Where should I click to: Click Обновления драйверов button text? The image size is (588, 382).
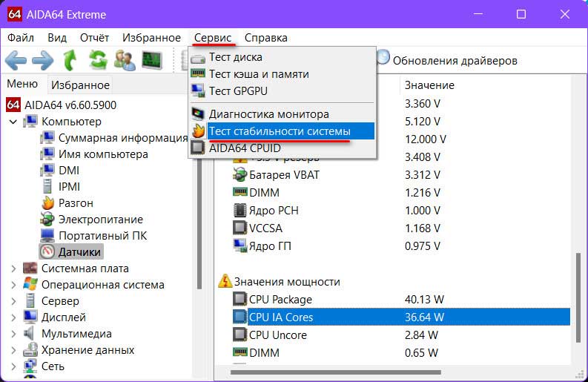(455, 60)
